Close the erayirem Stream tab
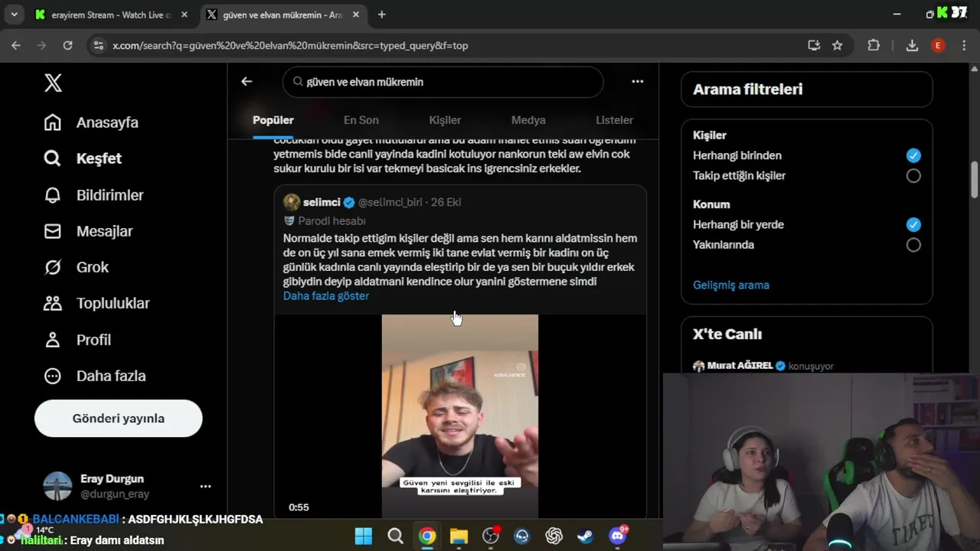Screen dimensions: 980x551 point(184,15)
